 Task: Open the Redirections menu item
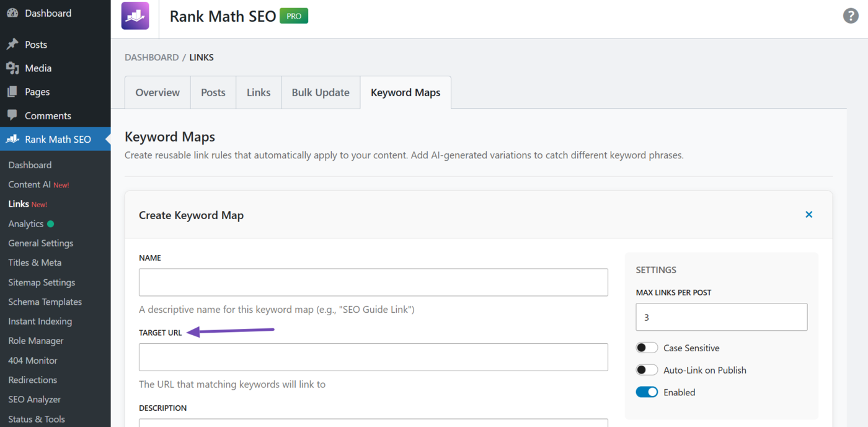click(x=32, y=379)
